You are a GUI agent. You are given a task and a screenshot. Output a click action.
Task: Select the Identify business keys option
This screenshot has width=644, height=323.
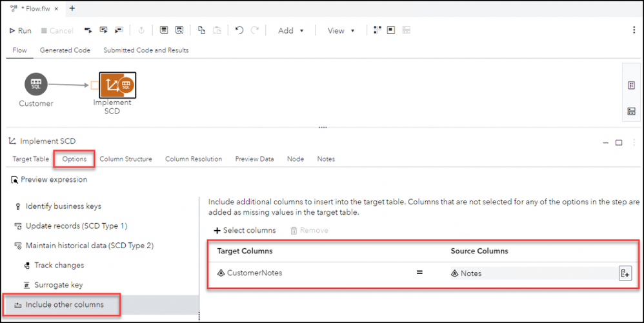point(63,206)
